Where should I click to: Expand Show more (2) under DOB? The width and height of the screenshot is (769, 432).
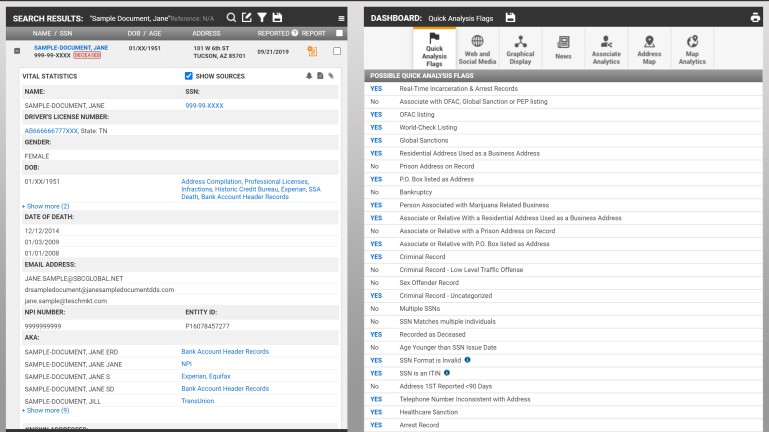click(46, 206)
